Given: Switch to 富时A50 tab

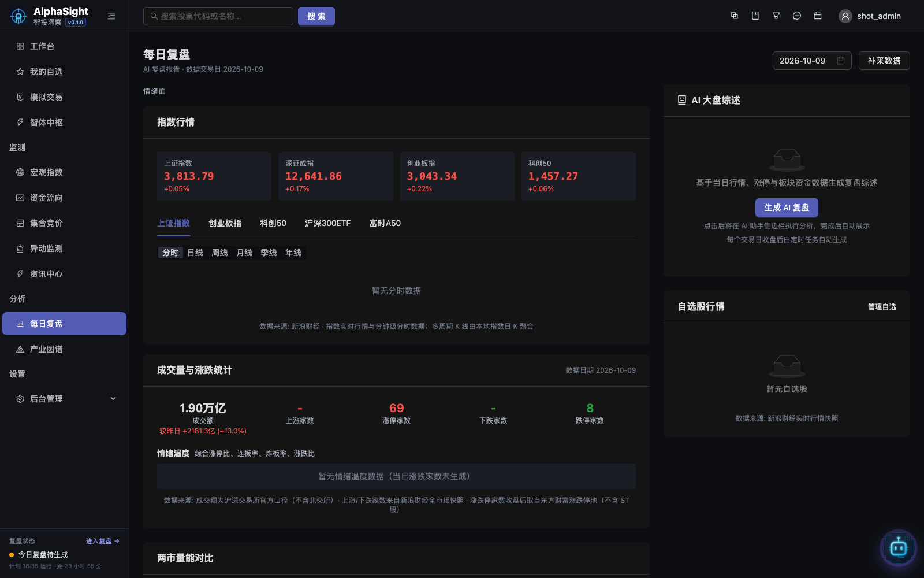Looking at the screenshot, I should click(385, 223).
